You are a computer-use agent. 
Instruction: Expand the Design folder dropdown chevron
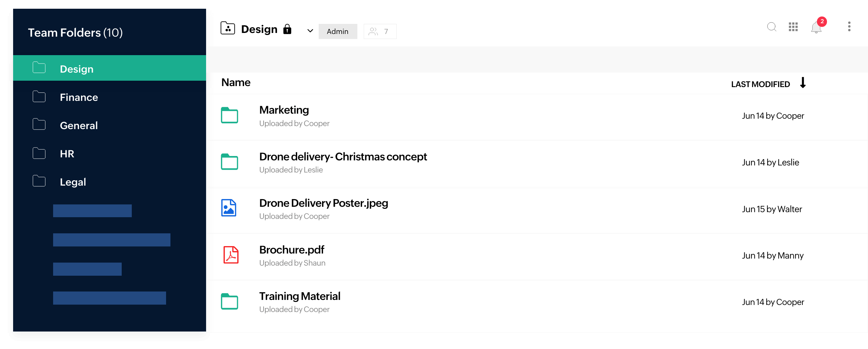(310, 31)
